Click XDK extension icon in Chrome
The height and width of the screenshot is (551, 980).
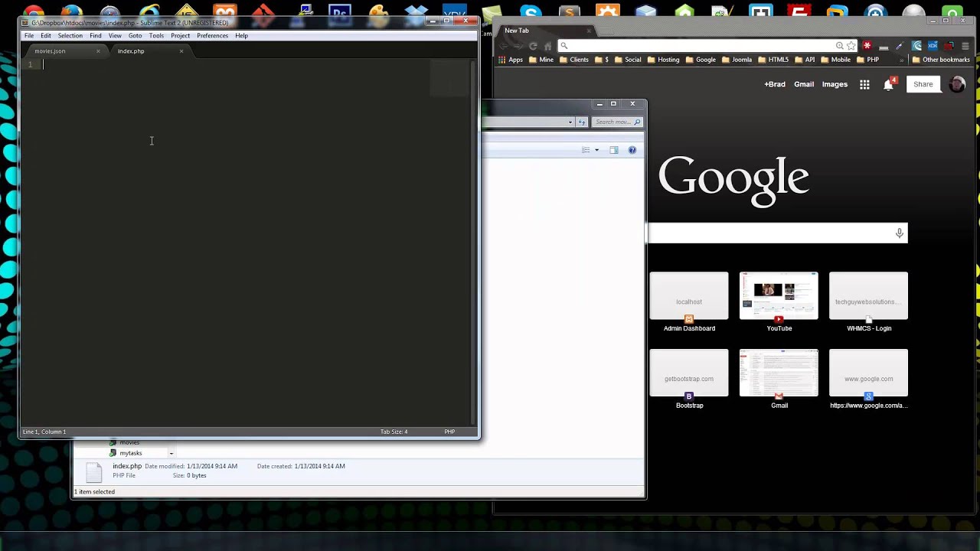(933, 46)
